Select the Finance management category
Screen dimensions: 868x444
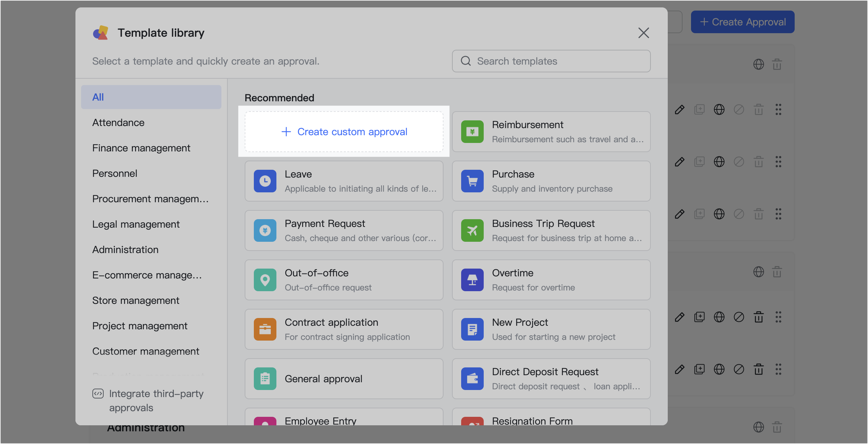point(141,148)
